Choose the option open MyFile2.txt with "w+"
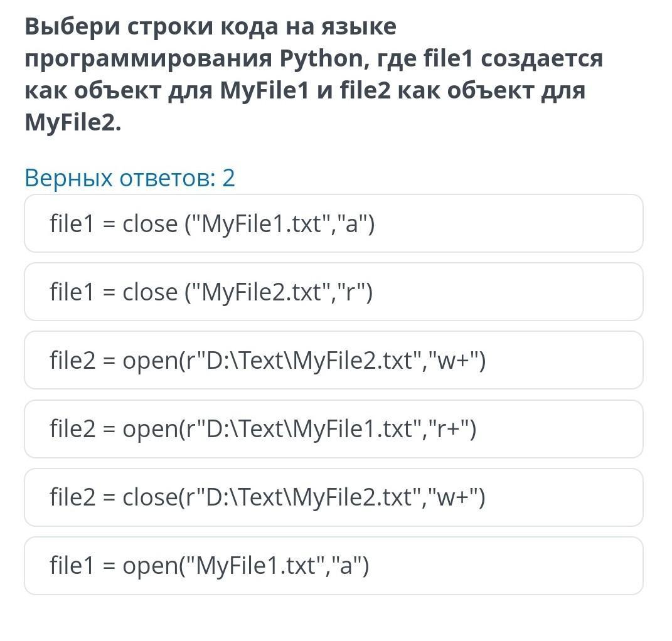The height and width of the screenshot is (641, 672). point(333,360)
